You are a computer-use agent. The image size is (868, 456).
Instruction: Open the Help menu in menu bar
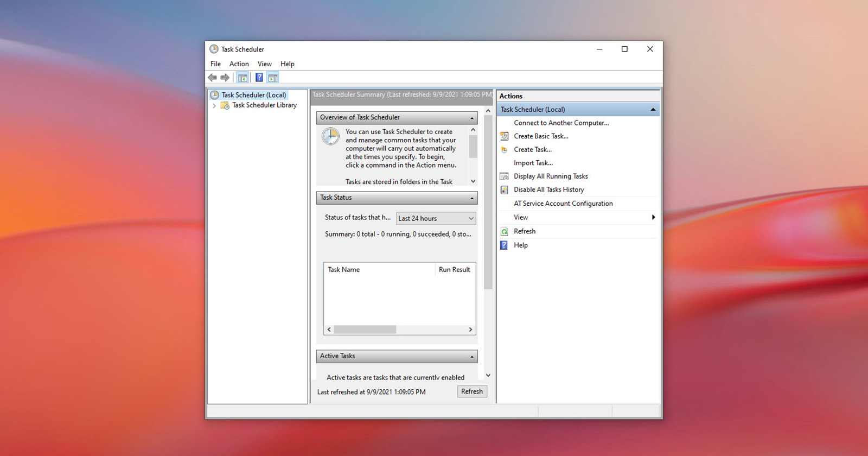tap(287, 64)
